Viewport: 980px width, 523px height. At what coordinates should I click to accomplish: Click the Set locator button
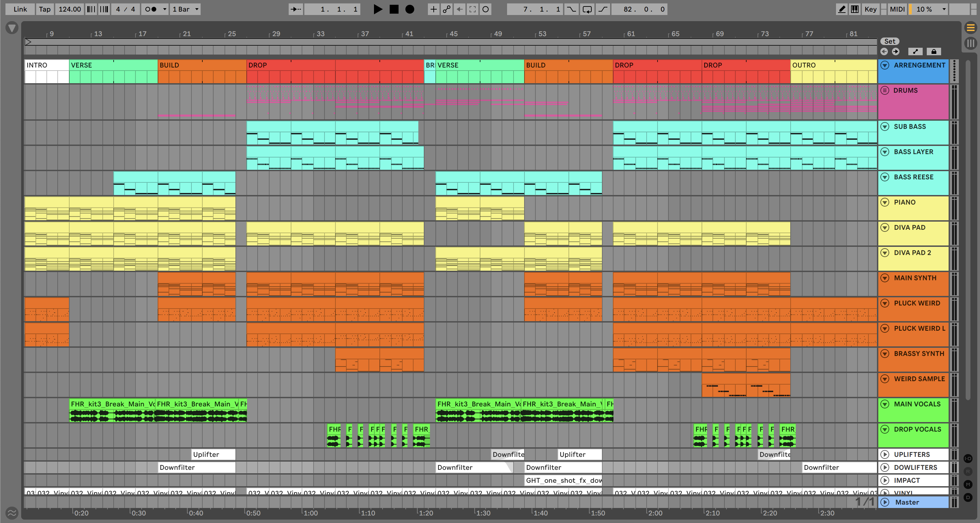click(890, 42)
